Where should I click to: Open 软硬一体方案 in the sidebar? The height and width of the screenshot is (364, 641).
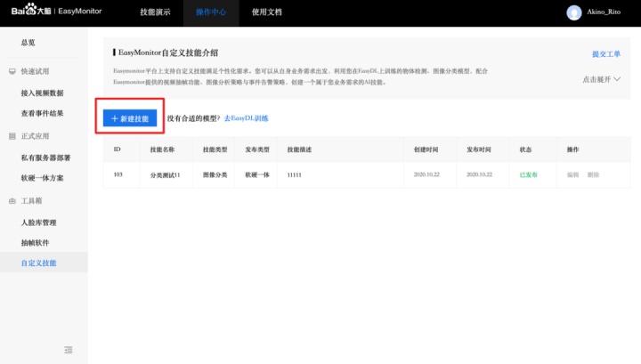[x=42, y=178]
